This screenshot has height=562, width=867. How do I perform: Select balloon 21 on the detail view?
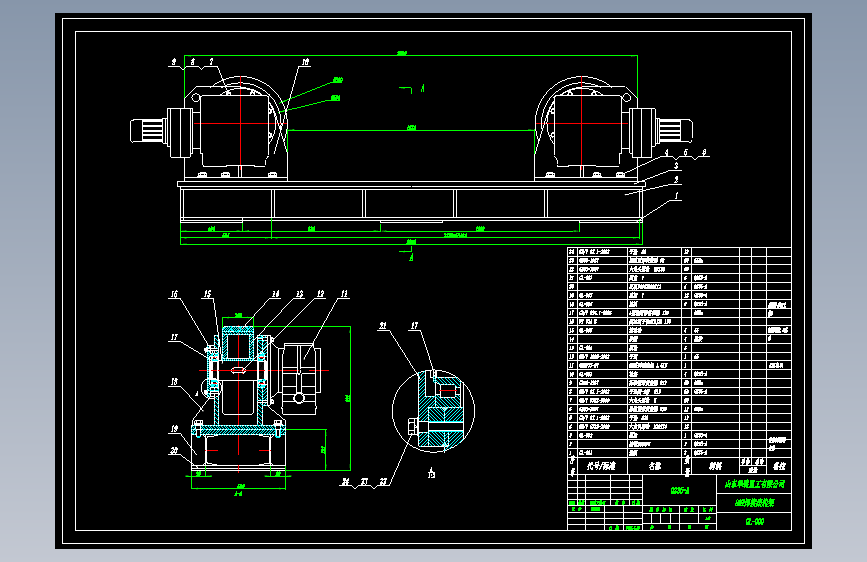point(383,326)
